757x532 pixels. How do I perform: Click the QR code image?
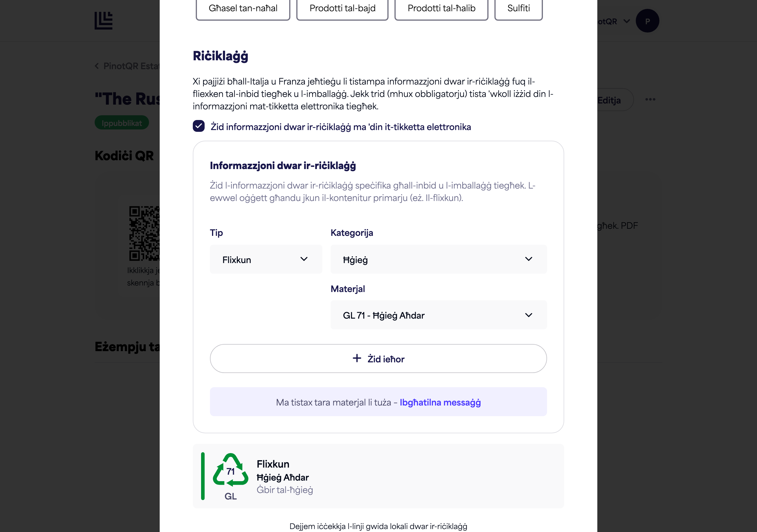click(x=144, y=233)
